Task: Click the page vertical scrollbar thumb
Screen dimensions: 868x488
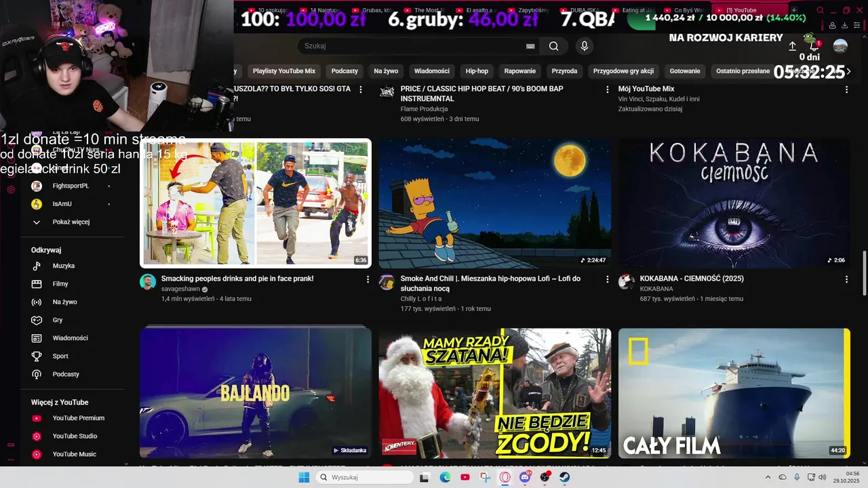Action: point(864,272)
